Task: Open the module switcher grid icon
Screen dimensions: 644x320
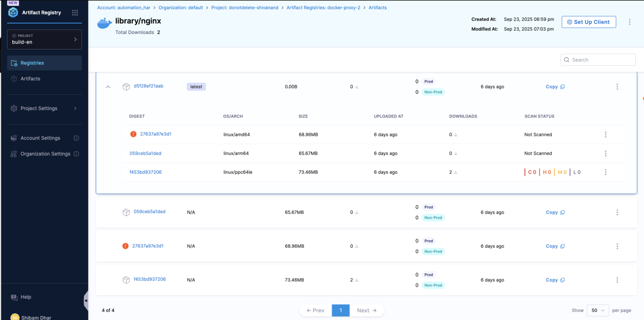Action: click(75, 12)
